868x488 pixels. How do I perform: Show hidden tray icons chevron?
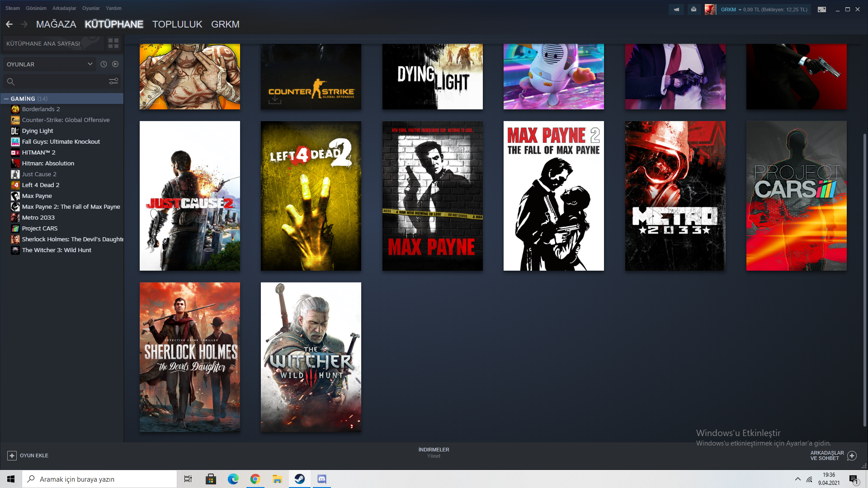tap(798, 479)
